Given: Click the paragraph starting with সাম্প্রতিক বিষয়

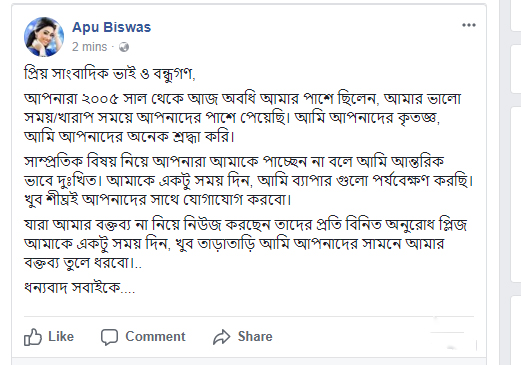Looking at the screenshot, I should tap(249, 181).
